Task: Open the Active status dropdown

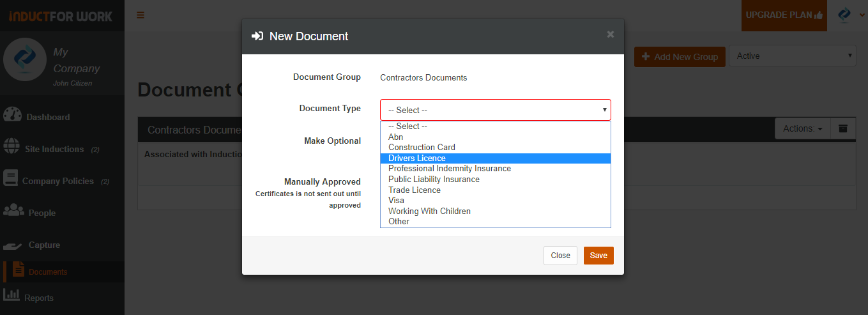Action: click(x=792, y=56)
